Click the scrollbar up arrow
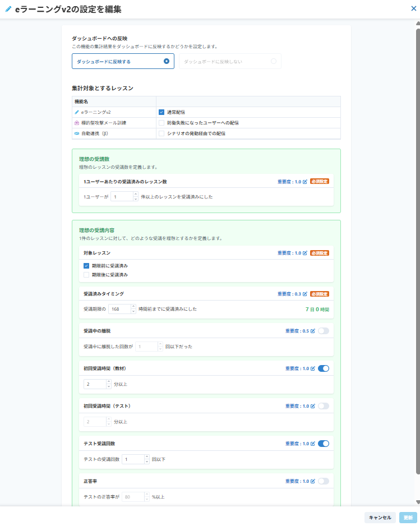The image size is (420, 526). pyautogui.click(x=418, y=24)
